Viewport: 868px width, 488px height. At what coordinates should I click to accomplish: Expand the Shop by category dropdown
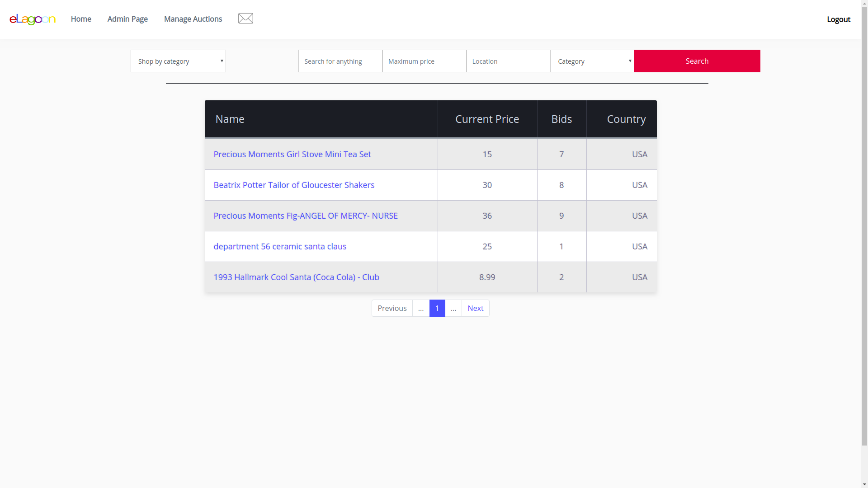click(x=178, y=61)
